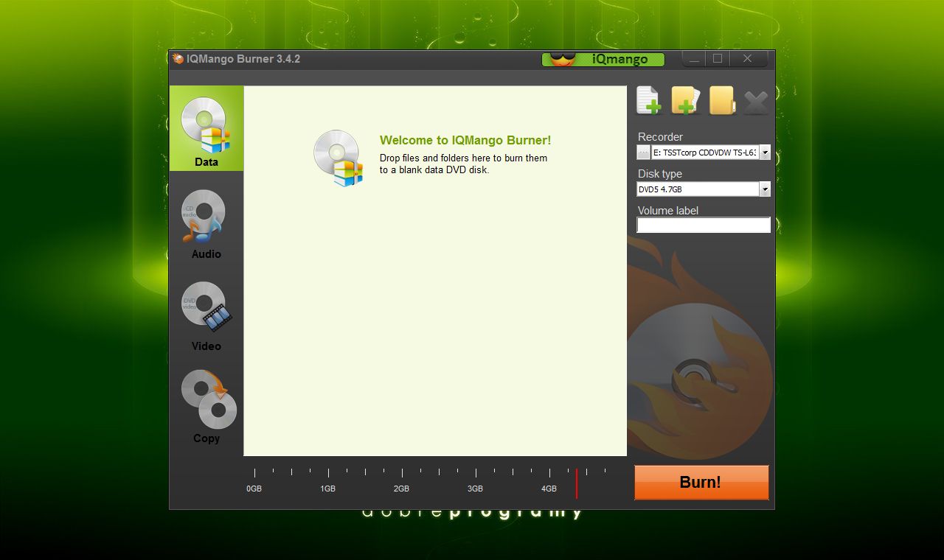944x560 pixels.
Task: Click the gray X remove icon
Action: (x=756, y=102)
